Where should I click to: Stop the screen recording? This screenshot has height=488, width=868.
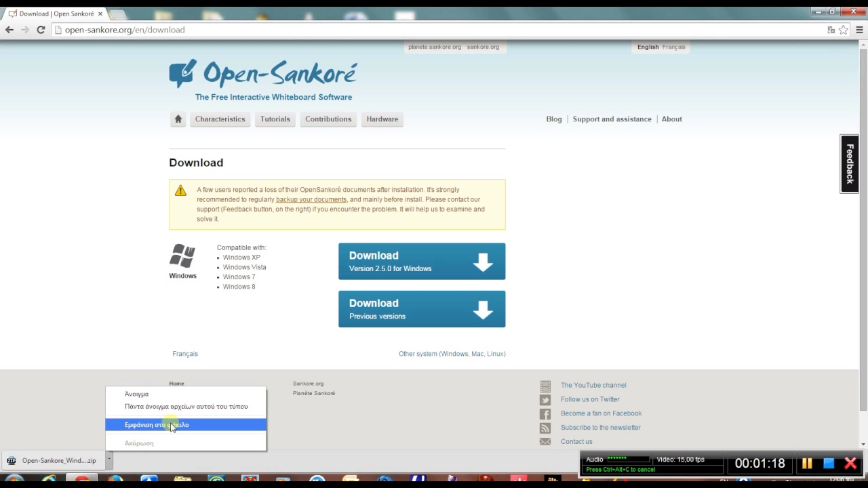(829, 464)
